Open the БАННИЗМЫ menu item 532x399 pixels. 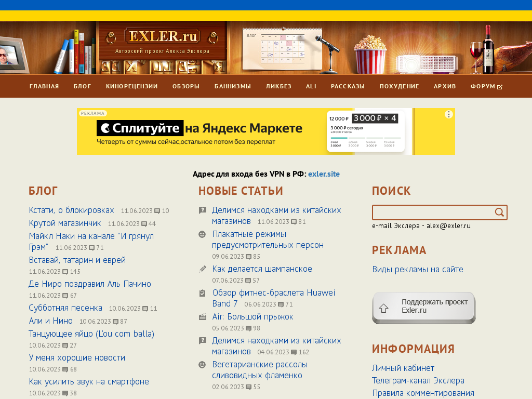click(233, 87)
